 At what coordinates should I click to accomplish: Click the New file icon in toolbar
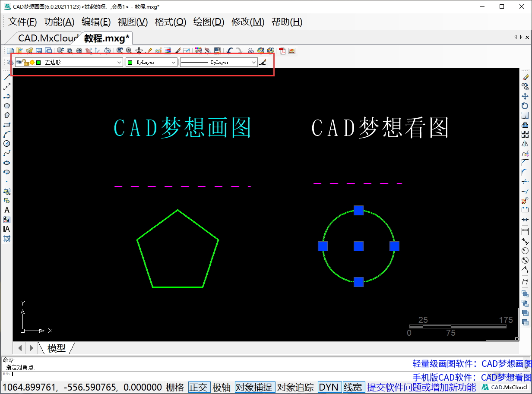(10, 50)
